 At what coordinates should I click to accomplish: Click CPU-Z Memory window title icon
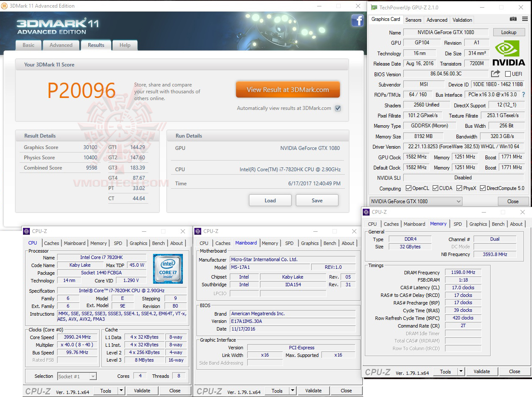366,212
